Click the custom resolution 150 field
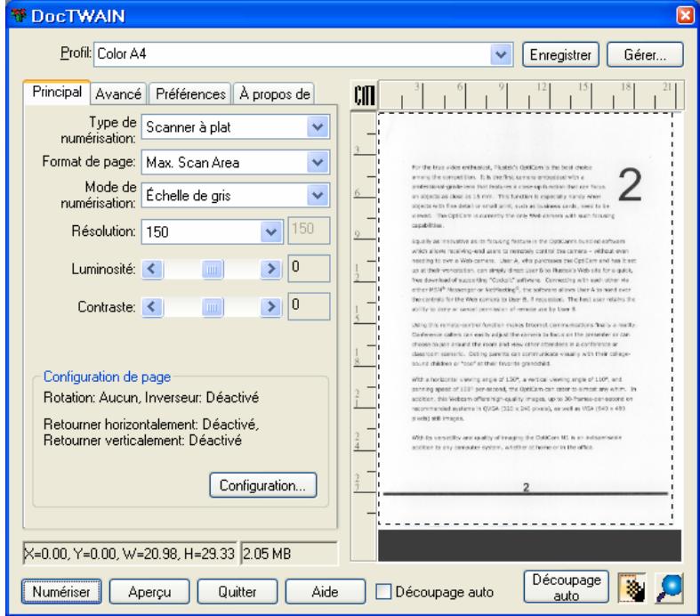The image size is (700, 616). tap(309, 231)
